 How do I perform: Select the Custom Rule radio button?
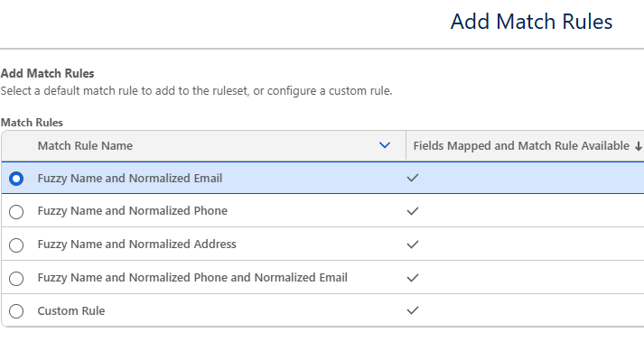pyautogui.click(x=16, y=311)
